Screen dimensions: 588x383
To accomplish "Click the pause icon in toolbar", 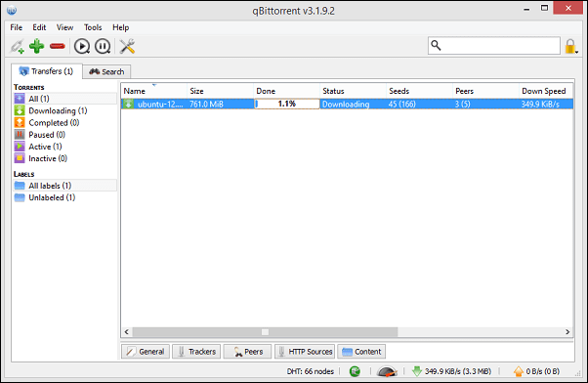I will [103, 47].
